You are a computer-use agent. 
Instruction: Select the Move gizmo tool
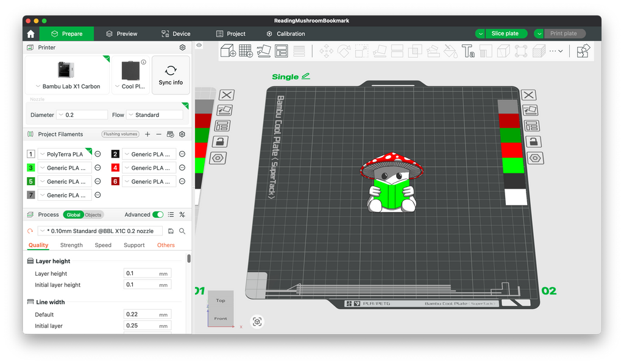(327, 51)
